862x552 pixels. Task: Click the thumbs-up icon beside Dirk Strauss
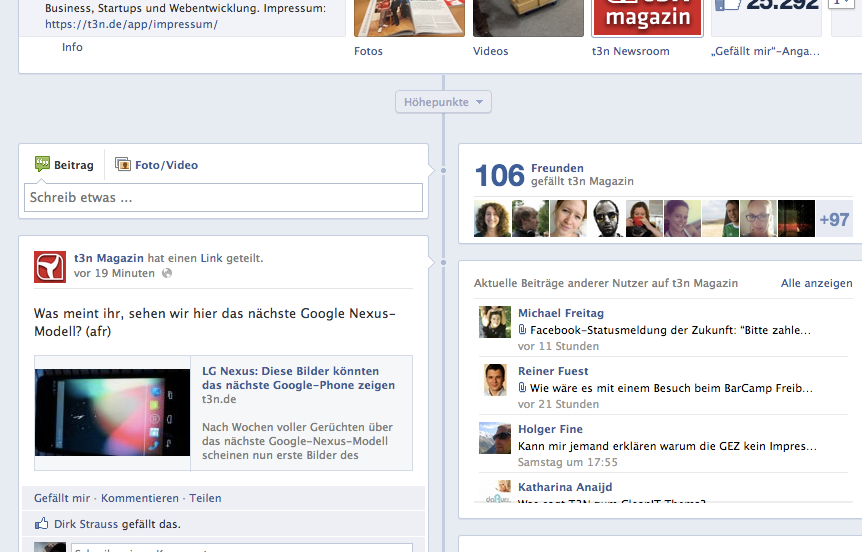[x=41, y=523]
